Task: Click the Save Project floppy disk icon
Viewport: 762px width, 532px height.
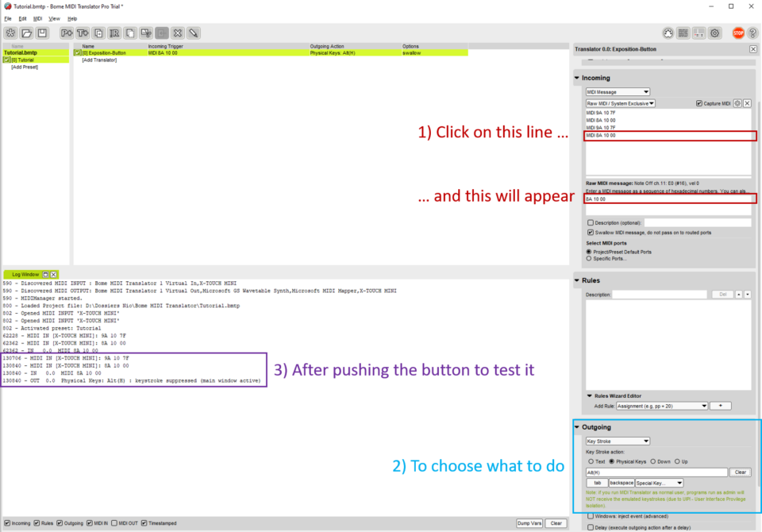Action: tap(42, 33)
